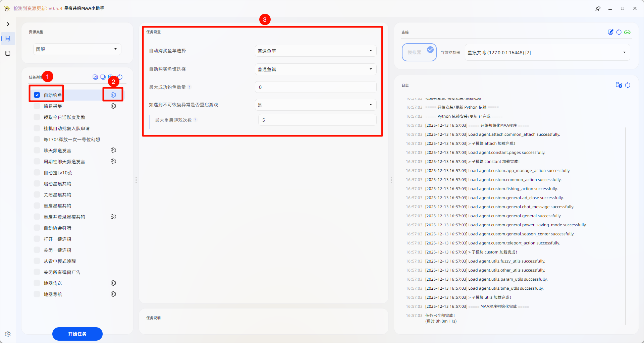The width and height of the screenshot is (644, 343).
Task: Pin the window with the pushpin icon
Action: [x=598, y=8]
